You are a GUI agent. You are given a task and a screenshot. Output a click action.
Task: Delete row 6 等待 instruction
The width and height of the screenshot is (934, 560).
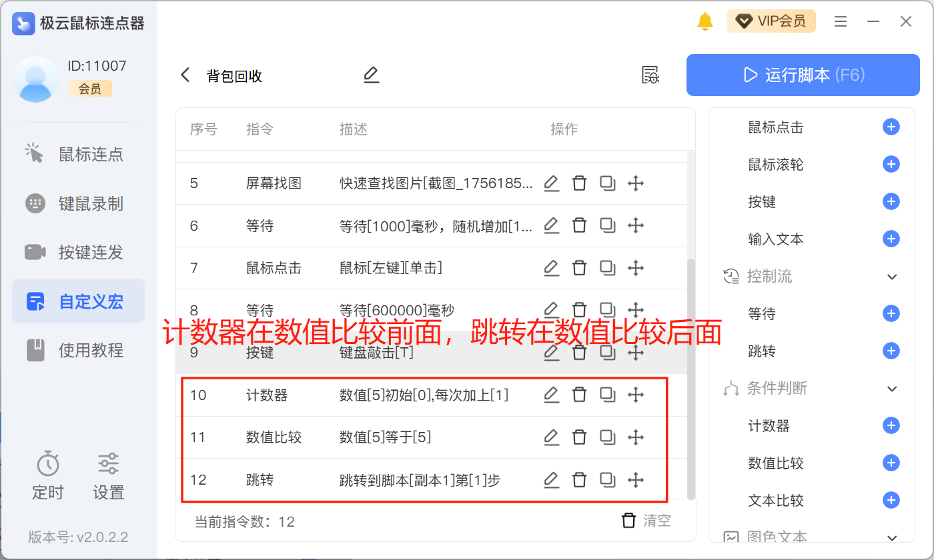pyautogui.click(x=580, y=226)
